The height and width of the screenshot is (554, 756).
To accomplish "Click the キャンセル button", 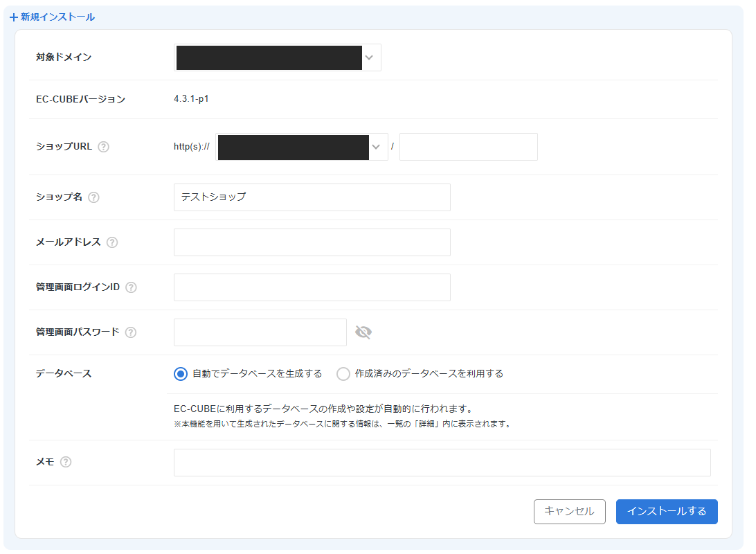I will [569, 512].
